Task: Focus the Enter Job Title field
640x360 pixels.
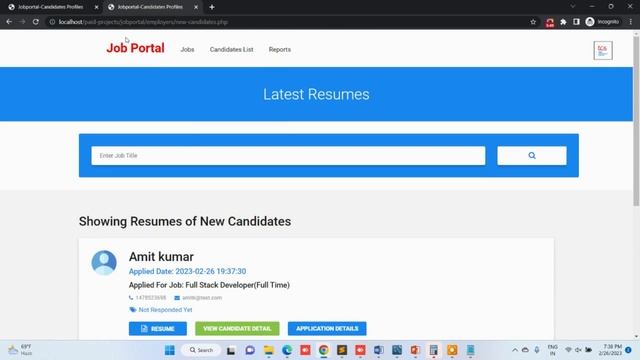Action: point(288,156)
